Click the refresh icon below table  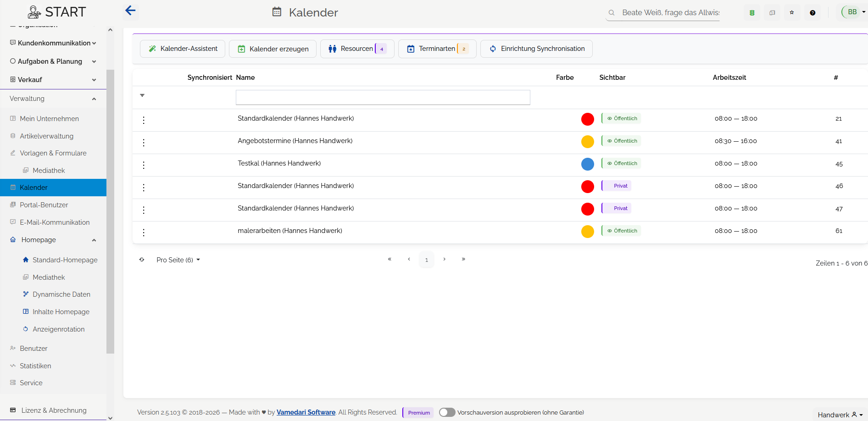[x=142, y=260]
